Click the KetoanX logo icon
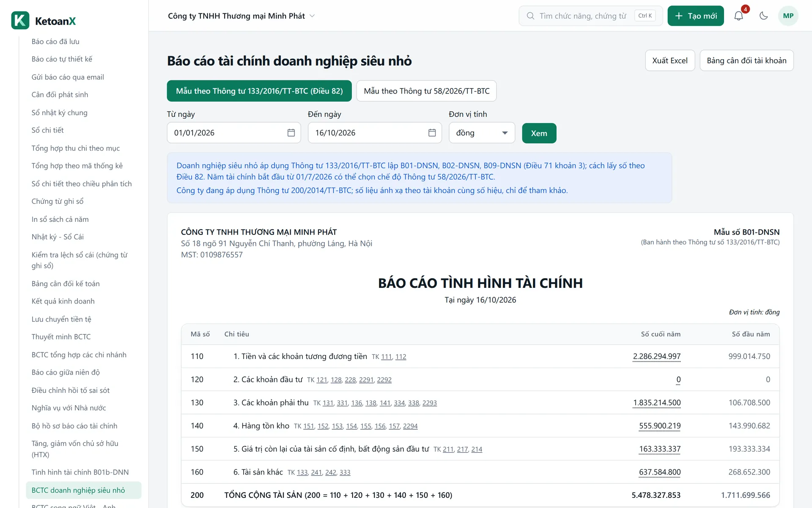The height and width of the screenshot is (508, 812). (x=20, y=20)
